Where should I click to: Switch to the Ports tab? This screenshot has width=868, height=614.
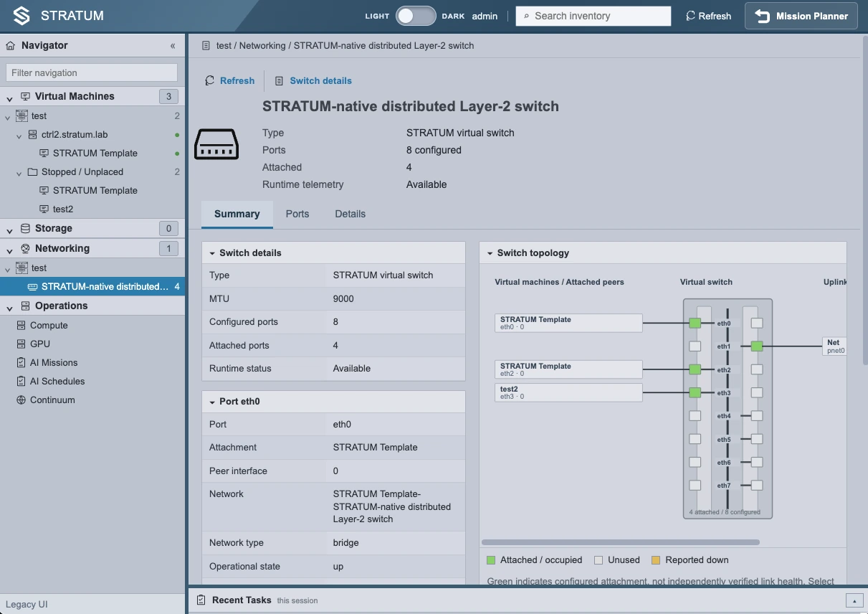[x=297, y=214]
